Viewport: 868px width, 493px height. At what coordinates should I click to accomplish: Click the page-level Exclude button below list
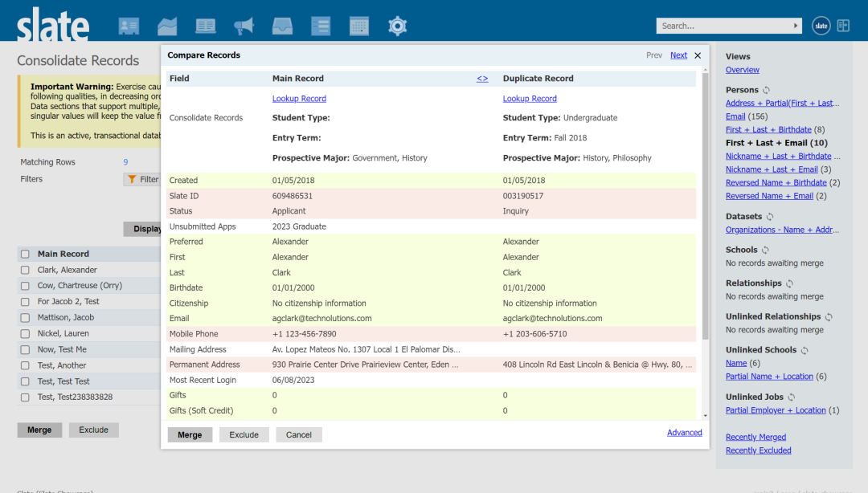point(93,430)
